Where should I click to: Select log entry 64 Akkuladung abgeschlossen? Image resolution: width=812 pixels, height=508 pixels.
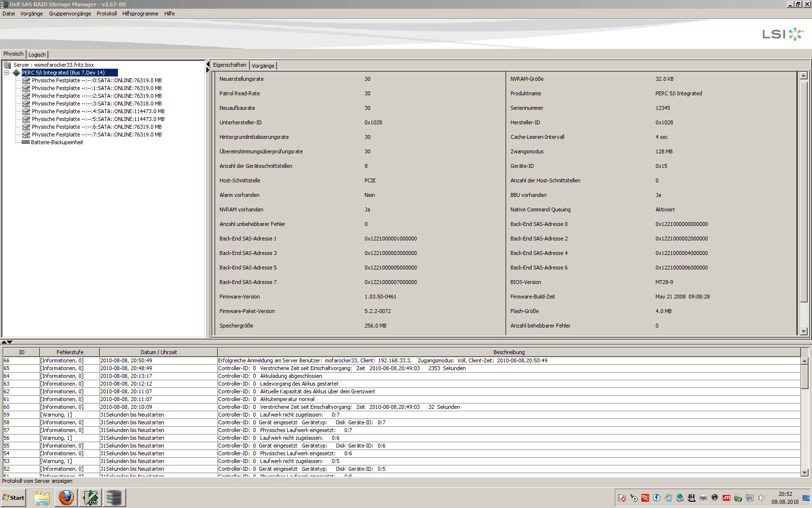pyautogui.click(x=402, y=376)
